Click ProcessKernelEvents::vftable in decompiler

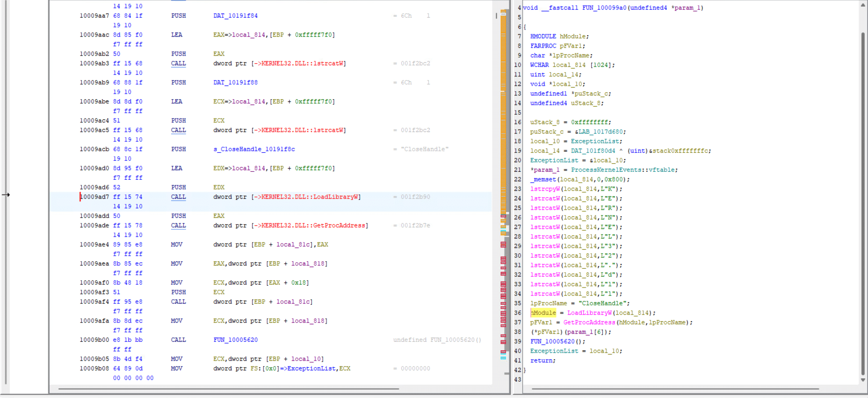[x=622, y=170]
